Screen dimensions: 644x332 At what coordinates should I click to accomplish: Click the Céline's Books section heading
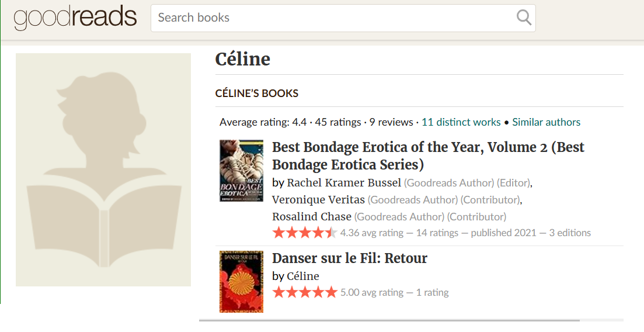pyautogui.click(x=257, y=94)
